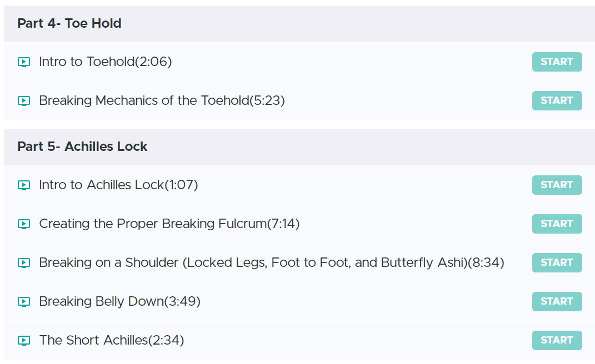Open Intro to Toehold(2:06) lesson title

click(x=106, y=62)
